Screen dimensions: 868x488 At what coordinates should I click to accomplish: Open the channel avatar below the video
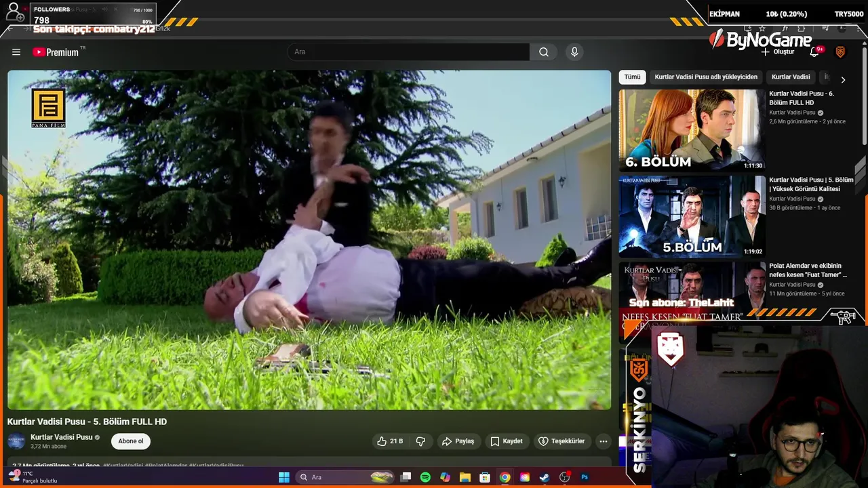16,441
